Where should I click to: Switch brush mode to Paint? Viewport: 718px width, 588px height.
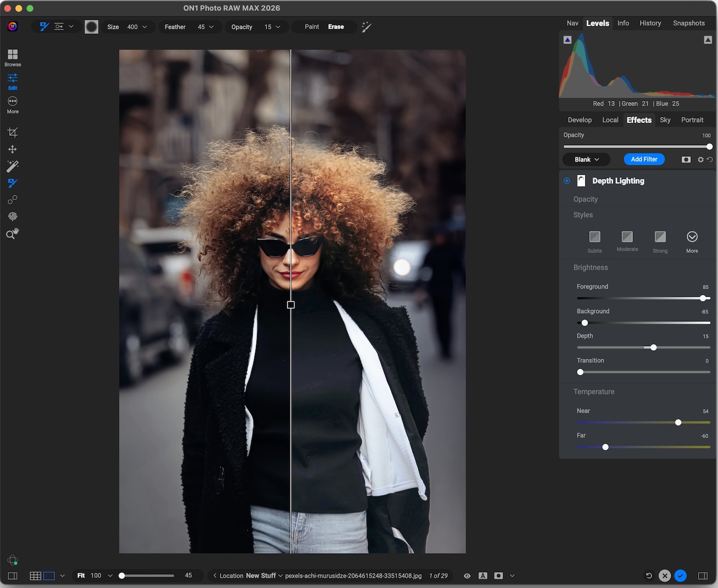point(311,27)
